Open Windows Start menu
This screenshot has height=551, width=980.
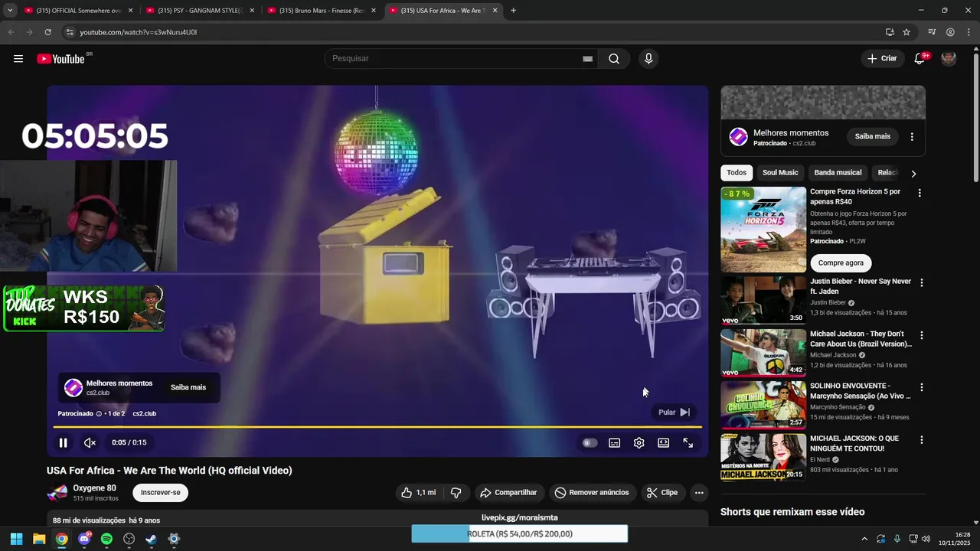click(x=16, y=539)
